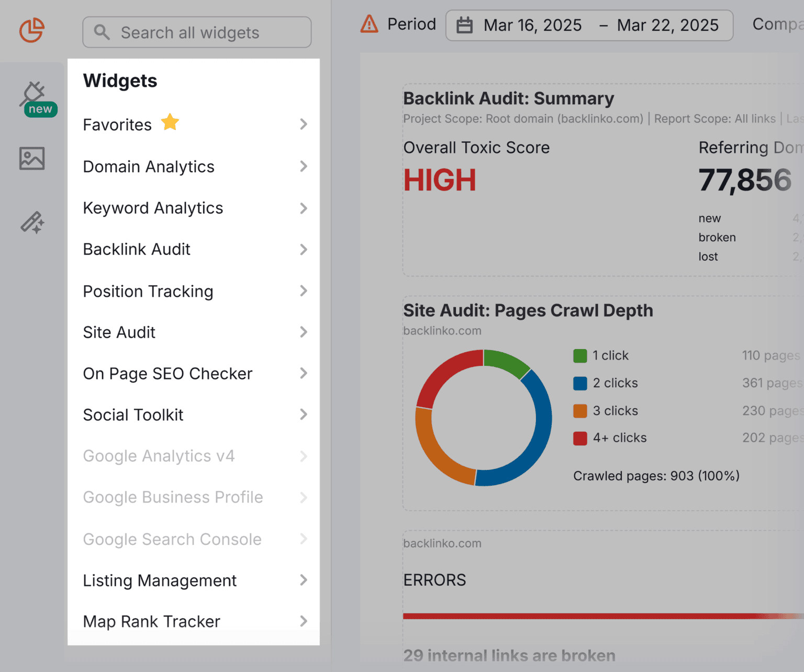
Task: Click the orange warning triangle near Period
Action: 370,24
